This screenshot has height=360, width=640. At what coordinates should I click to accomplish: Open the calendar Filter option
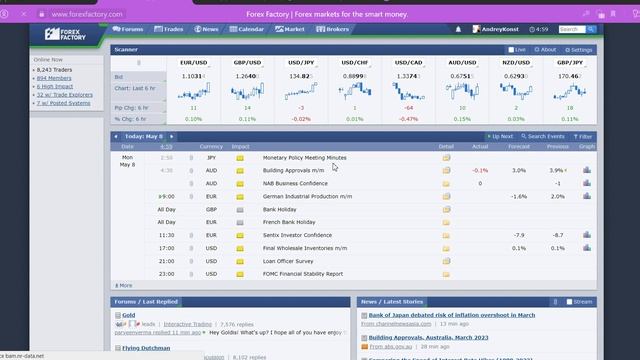tap(582, 137)
